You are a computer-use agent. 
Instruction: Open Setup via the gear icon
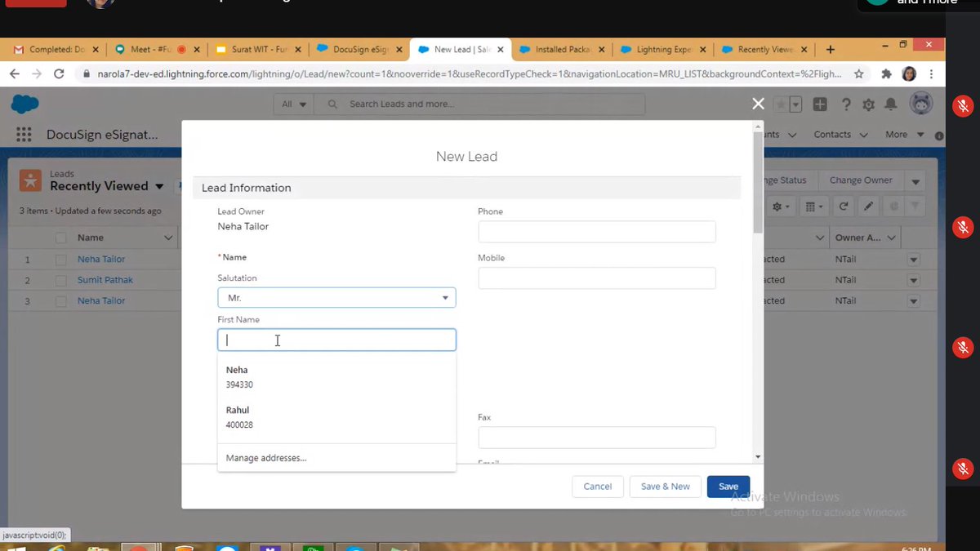click(869, 104)
